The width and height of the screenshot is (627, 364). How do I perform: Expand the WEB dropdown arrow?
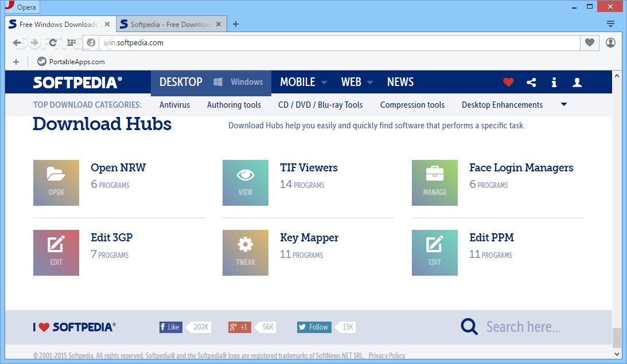pyautogui.click(x=370, y=83)
